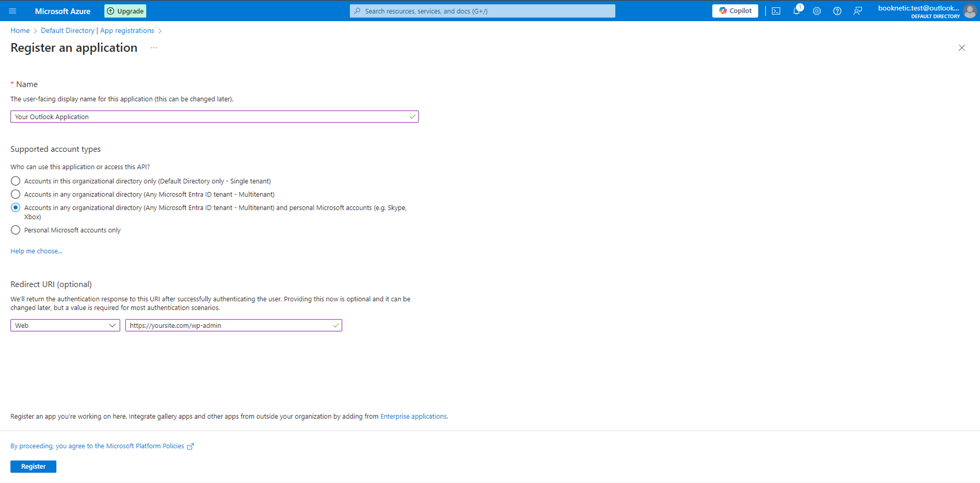Launch Cloud Shell icon in header

coord(776,11)
